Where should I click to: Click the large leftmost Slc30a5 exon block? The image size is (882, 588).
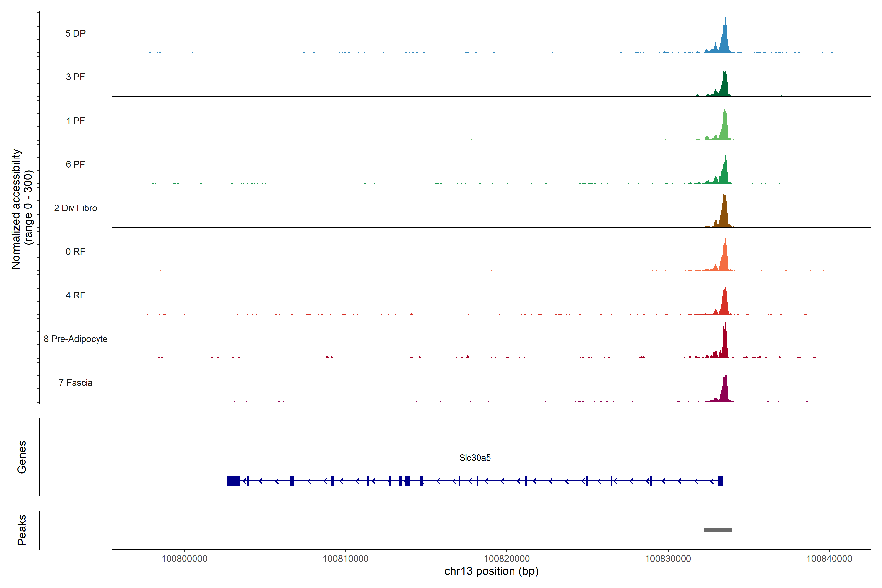coord(234,481)
